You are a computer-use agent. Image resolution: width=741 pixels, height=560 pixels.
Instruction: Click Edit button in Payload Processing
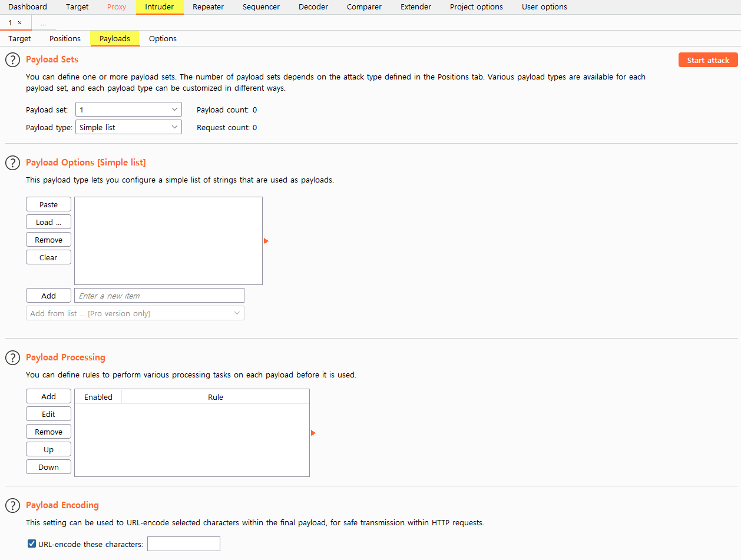(x=48, y=414)
